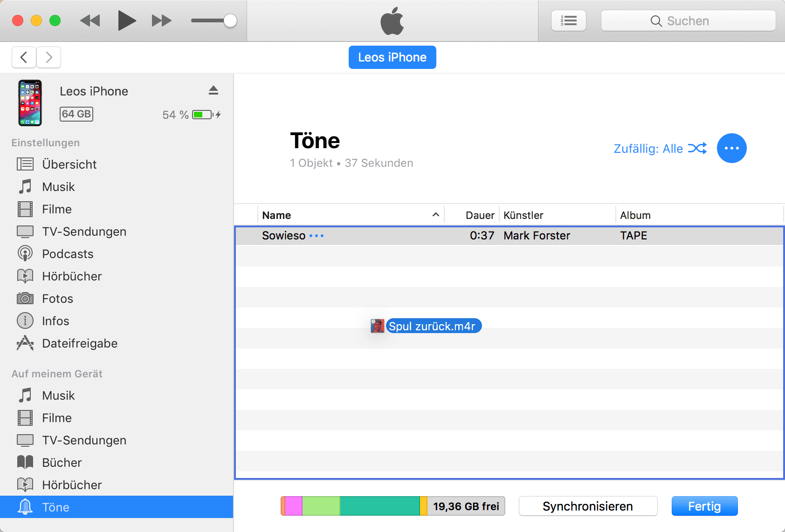785x532 pixels.
Task: Sort by the Album column header
Action: point(699,215)
